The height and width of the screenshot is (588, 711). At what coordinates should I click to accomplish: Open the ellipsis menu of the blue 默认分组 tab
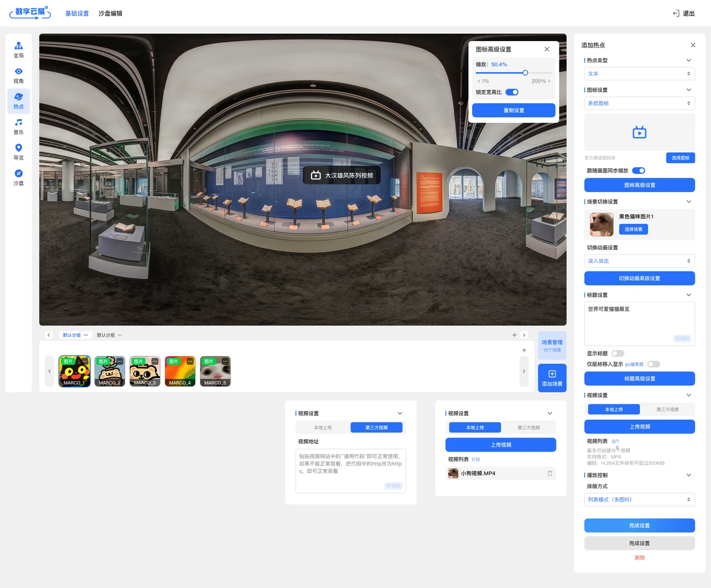(86, 335)
